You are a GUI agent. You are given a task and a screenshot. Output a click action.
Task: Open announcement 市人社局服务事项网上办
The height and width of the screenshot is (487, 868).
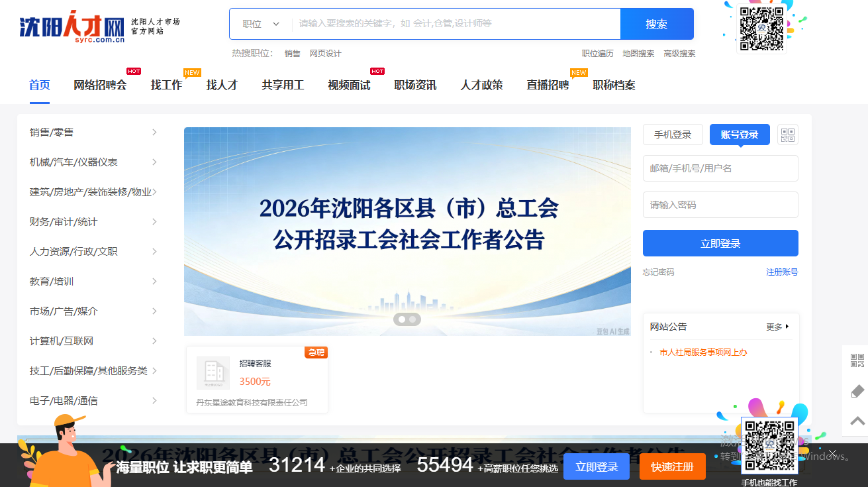click(703, 352)
